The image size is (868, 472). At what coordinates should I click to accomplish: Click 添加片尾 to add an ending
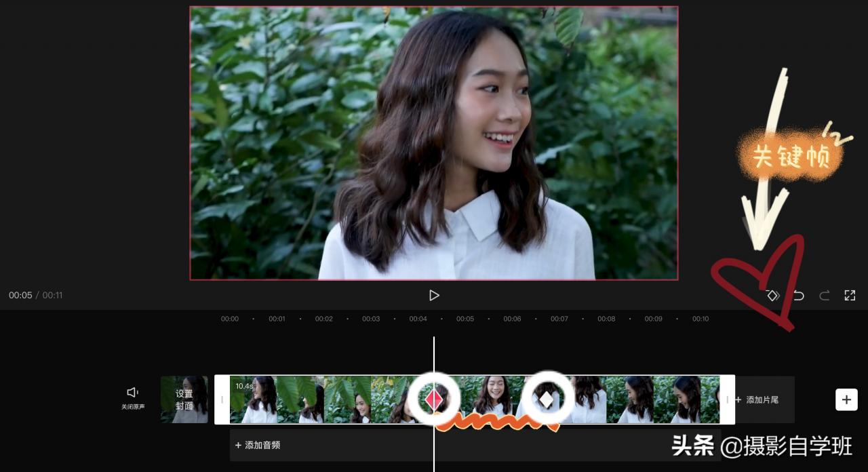point(764,400)
